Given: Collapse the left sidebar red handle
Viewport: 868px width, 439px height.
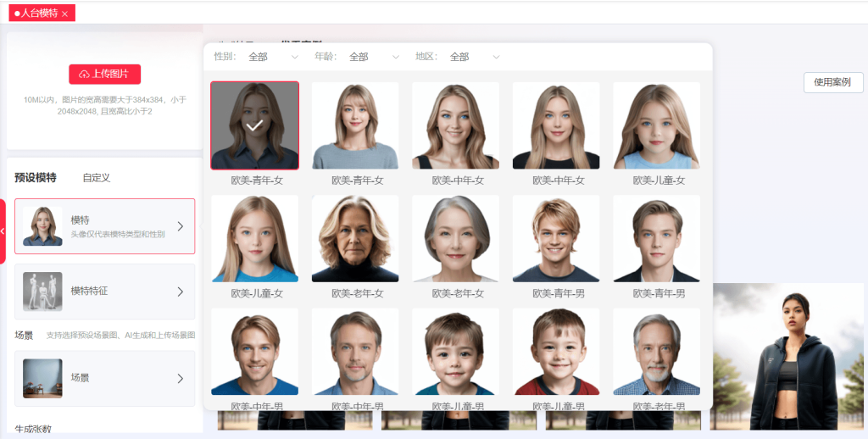Looking at the screenshot, I should [x=3, y=231].
